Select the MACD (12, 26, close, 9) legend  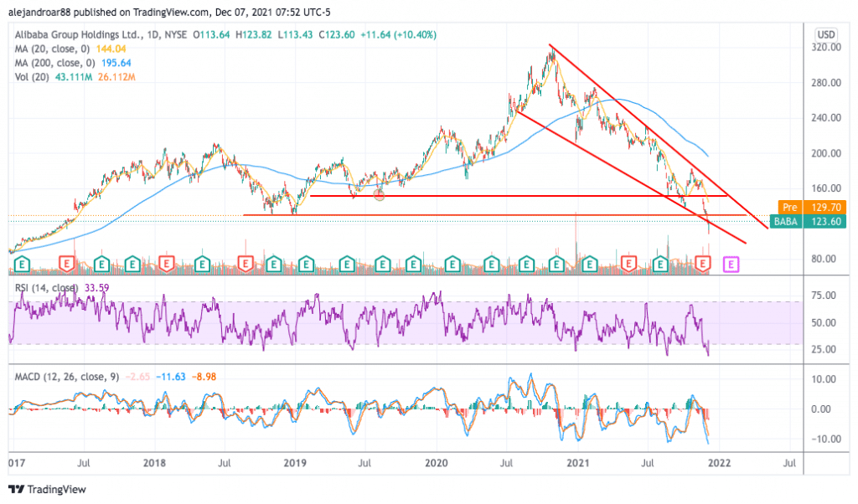tap(67, 377)
